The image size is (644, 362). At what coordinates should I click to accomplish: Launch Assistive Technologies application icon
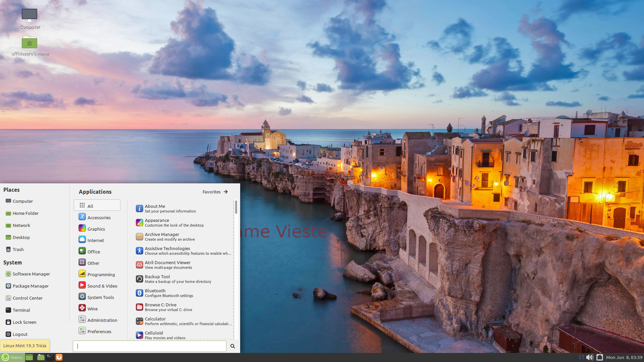coord(140,251)
